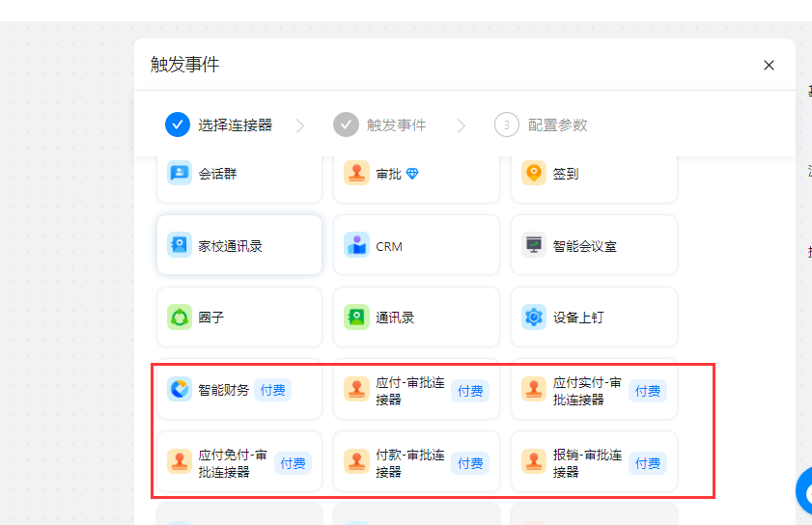This screenshot has width=812, height=525.
Task: Select the 家校通讯录 connector label
Action: pos(231,246)
